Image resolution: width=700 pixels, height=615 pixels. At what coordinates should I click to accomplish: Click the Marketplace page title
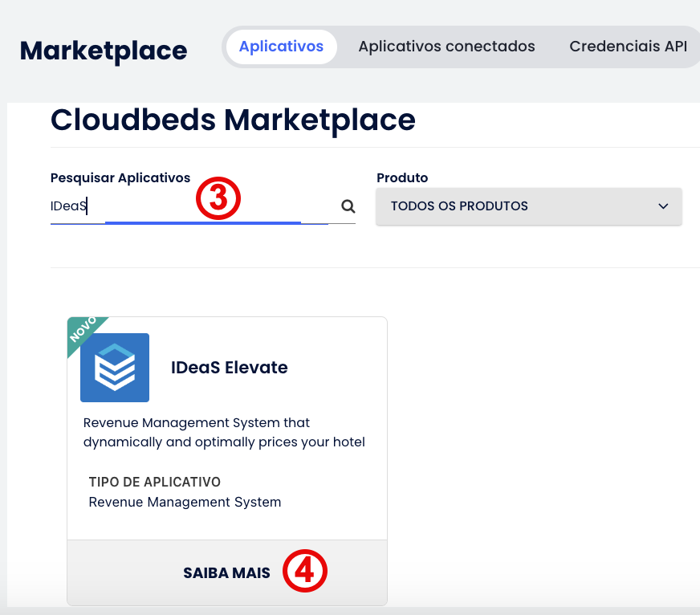pos(104,51)
